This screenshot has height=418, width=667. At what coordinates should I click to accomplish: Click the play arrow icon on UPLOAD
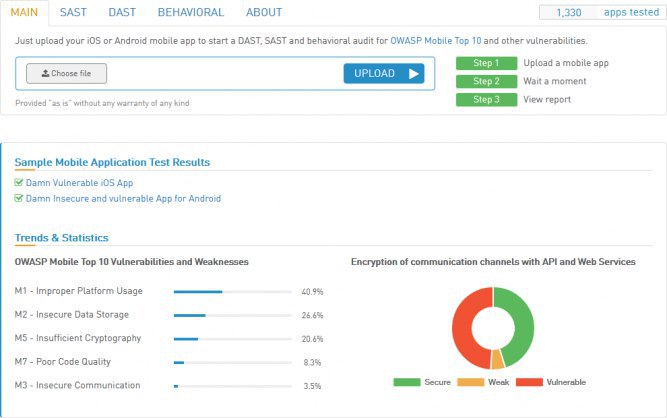pyautogui.click(x=413, y=74)
